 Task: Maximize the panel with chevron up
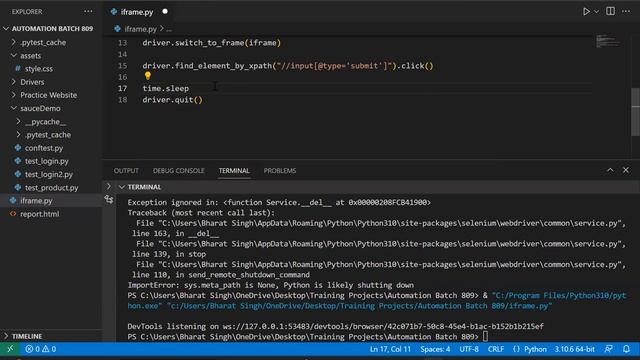click(610, 170)
